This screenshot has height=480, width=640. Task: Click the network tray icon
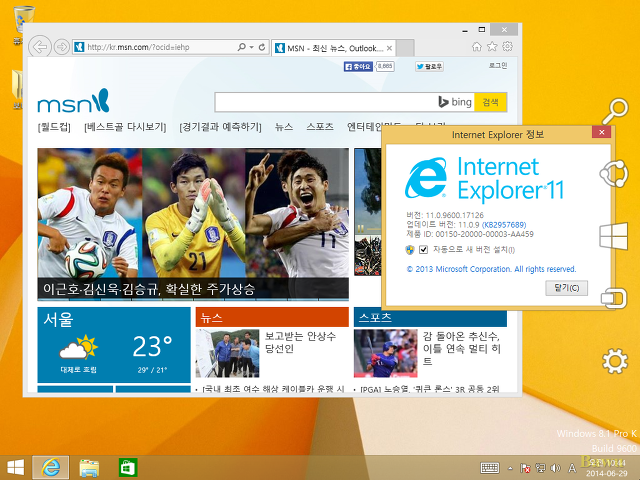tap(540, 468)
